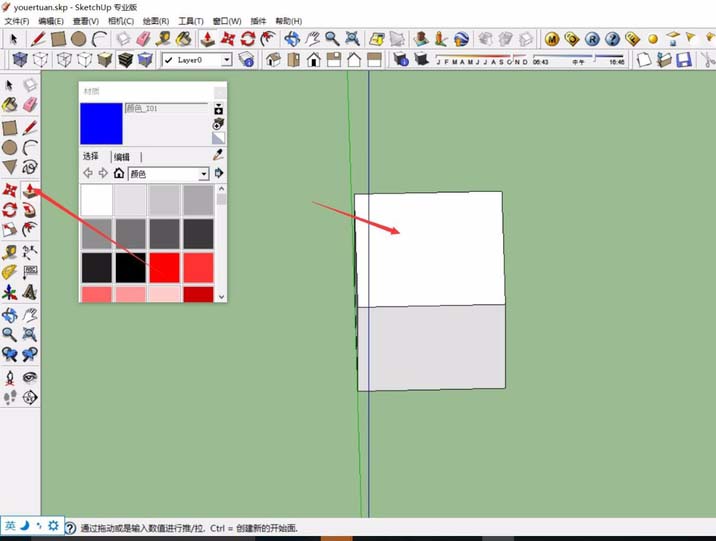Click the save disk icon in top toolbar

pos(684,60)
